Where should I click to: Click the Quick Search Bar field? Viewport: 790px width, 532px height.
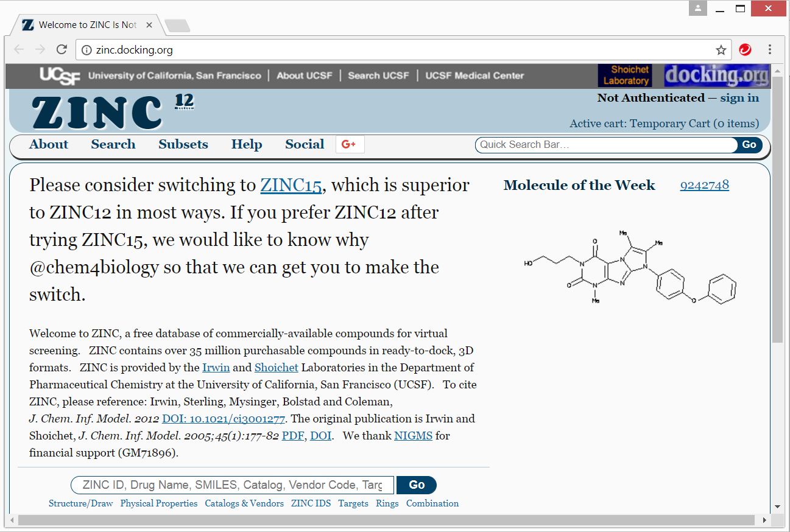[x=606, y=145]
